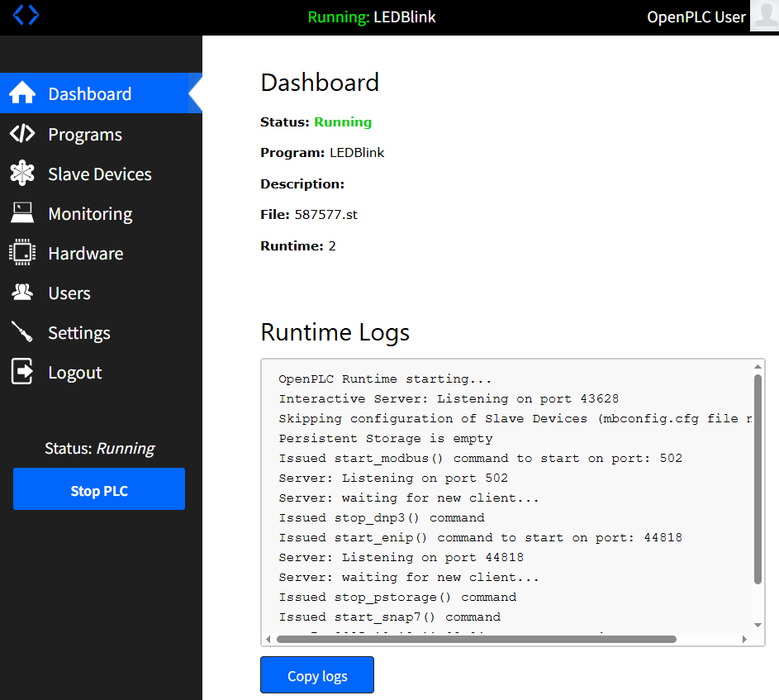Click the Hardware chip icon

pyautogui.click(x=22, y=253)
